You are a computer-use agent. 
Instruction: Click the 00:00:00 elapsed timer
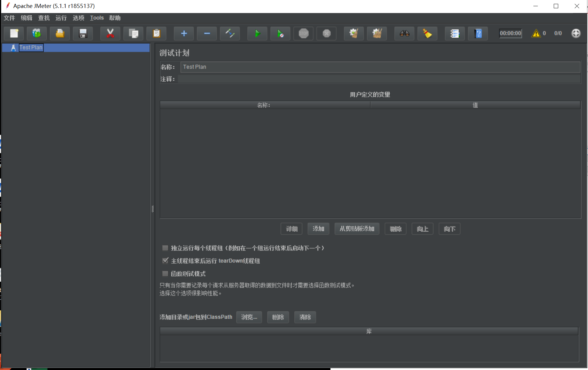510,33
